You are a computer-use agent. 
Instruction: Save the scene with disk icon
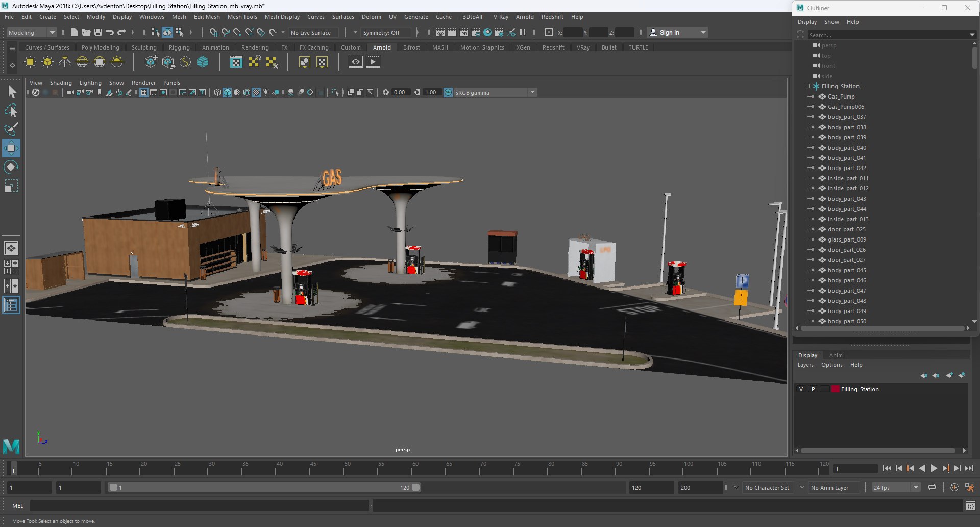97,32
